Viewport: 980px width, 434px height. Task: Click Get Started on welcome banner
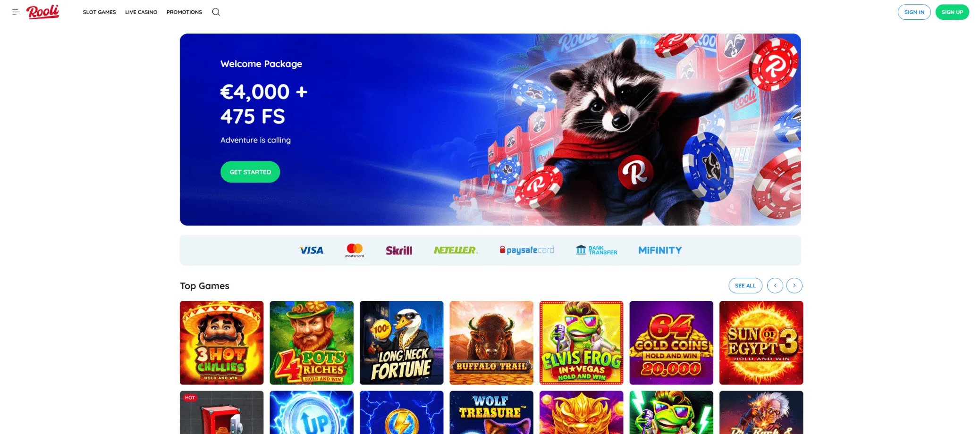[x=250, y=172]
